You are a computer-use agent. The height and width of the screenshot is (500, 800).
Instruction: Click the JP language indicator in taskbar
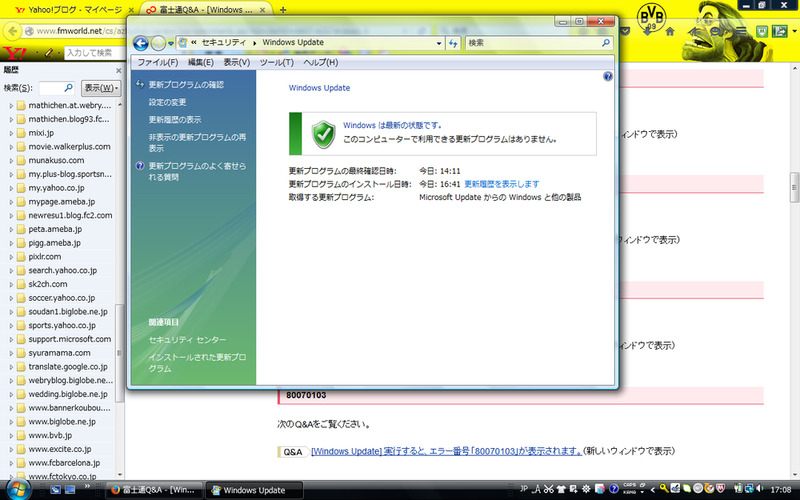click(x=523, y=488)
